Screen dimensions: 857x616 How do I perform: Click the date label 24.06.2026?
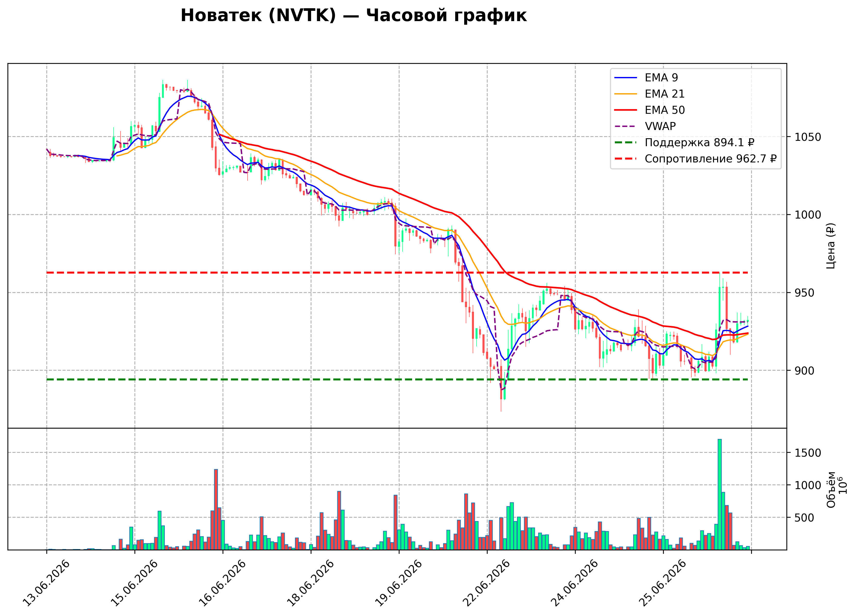574,584
